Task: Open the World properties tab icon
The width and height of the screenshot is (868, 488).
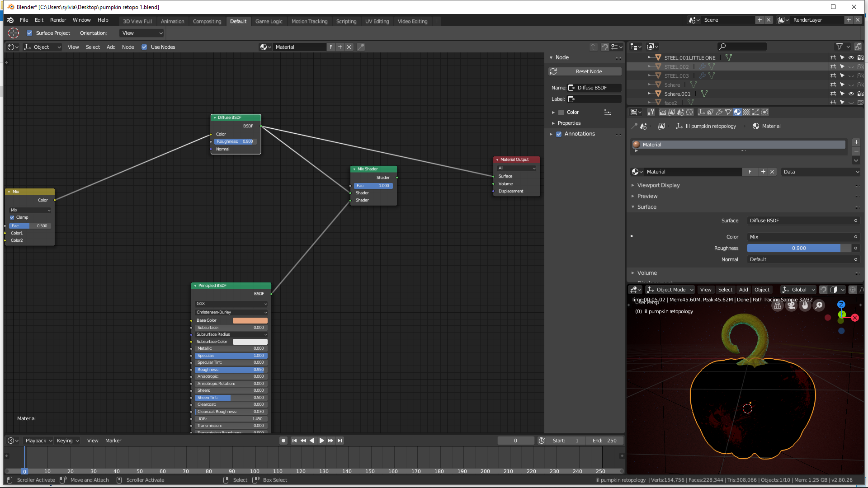Action: click(x=689, y=112)
